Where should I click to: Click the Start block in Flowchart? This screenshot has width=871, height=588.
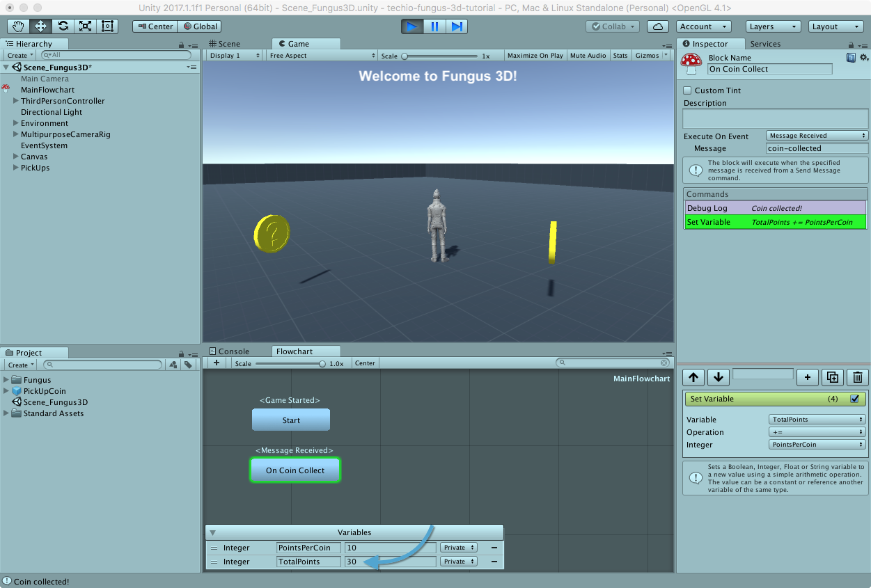(x=291, y=420)
